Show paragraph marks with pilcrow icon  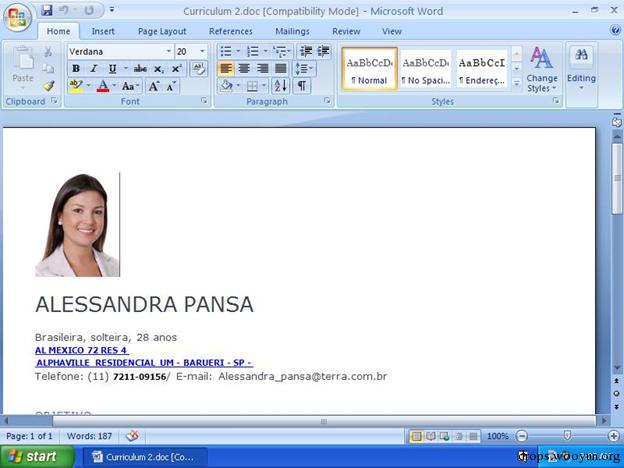(301, 86)
